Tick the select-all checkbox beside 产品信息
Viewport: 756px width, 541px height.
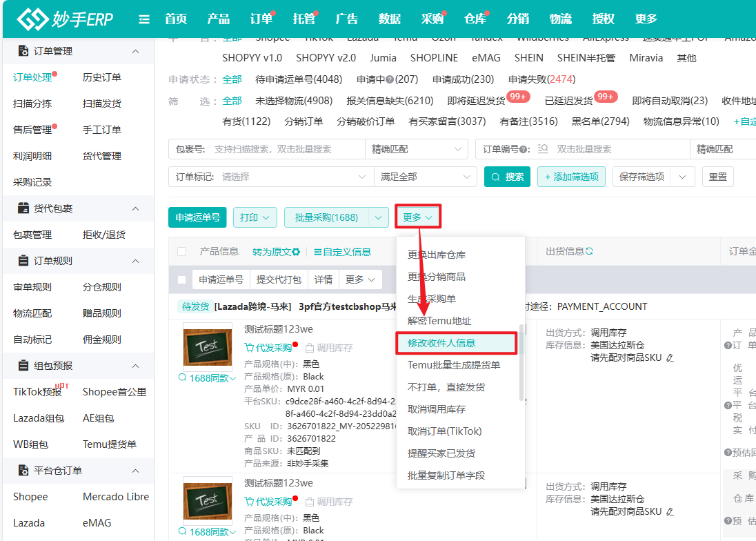click(x=182, y=251)
